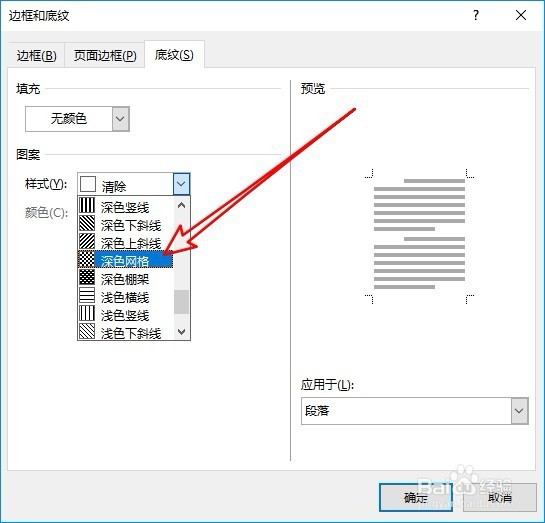Image resolution: width=545 pixels, height=523 pixels.
Task: Click the paragraph preview thumbnail
Action: pyautogui.click(x=419, y=236)
